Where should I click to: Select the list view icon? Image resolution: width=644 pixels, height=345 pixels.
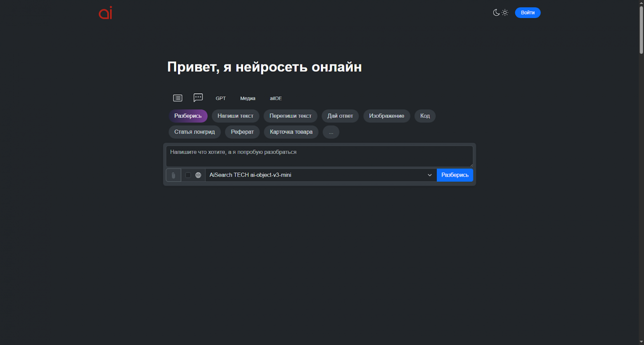tap(178, 98)
